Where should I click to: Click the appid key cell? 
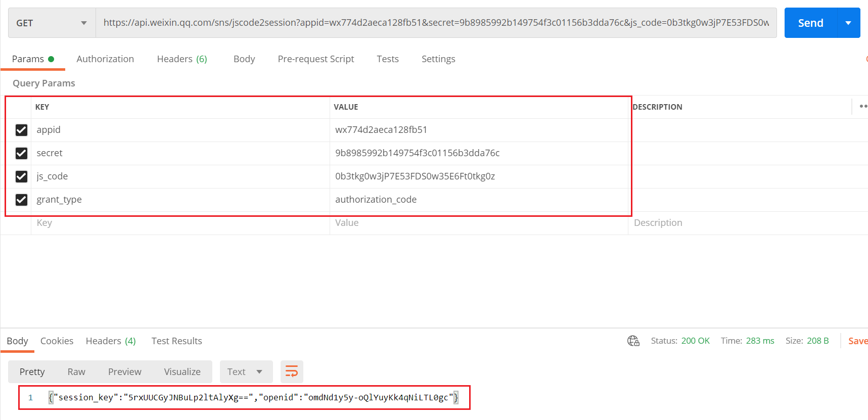180,130
